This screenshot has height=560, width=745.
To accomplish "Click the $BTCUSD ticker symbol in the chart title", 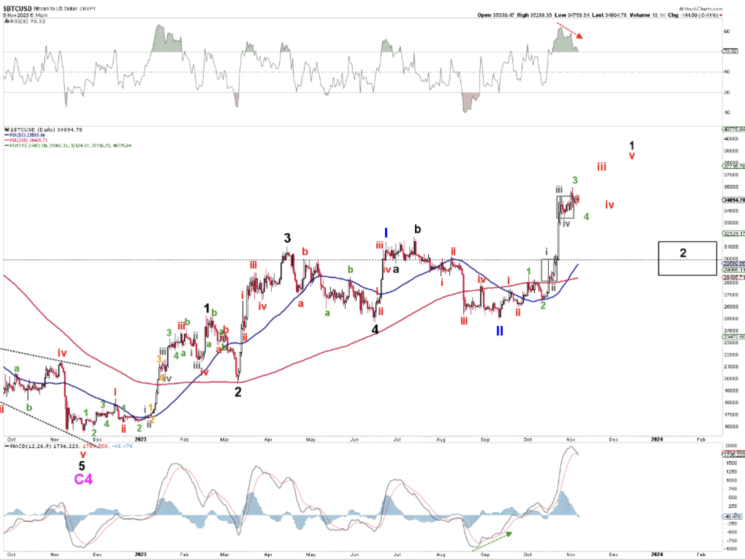I will tap(17, 9).
